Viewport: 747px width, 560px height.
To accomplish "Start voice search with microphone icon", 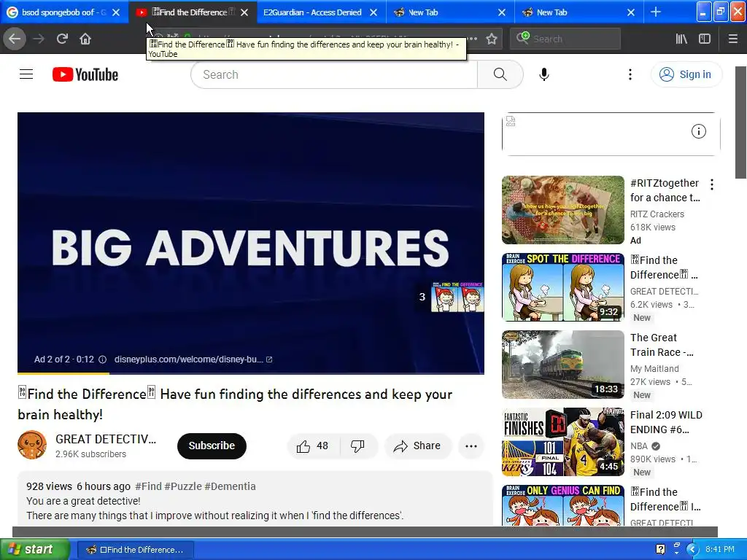I will [544, 74].
